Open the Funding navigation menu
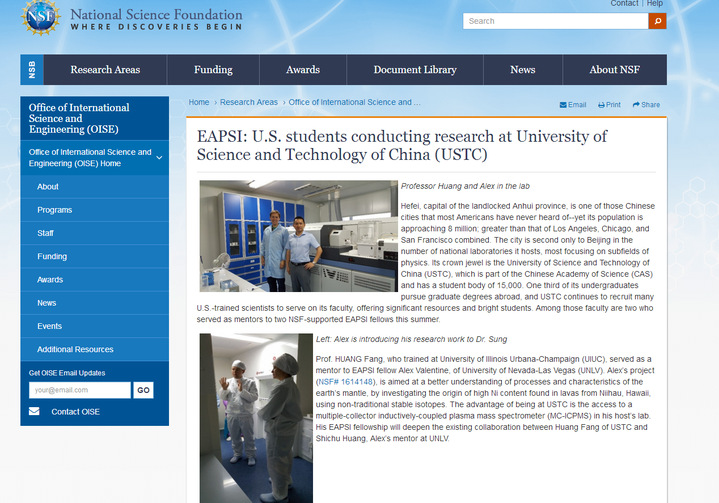Image resolution: width=719 pixels, height=503 pixels. tap(213, 70)
